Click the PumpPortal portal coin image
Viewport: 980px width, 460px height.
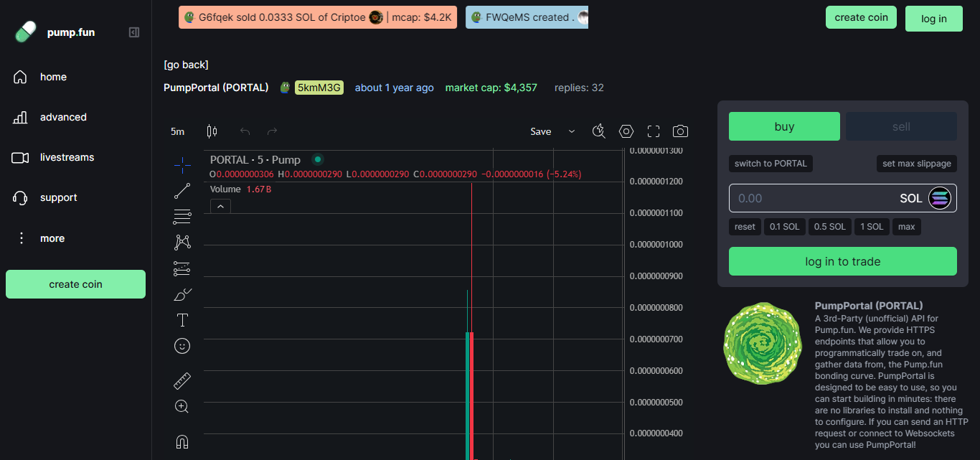(x=762, y=343)
